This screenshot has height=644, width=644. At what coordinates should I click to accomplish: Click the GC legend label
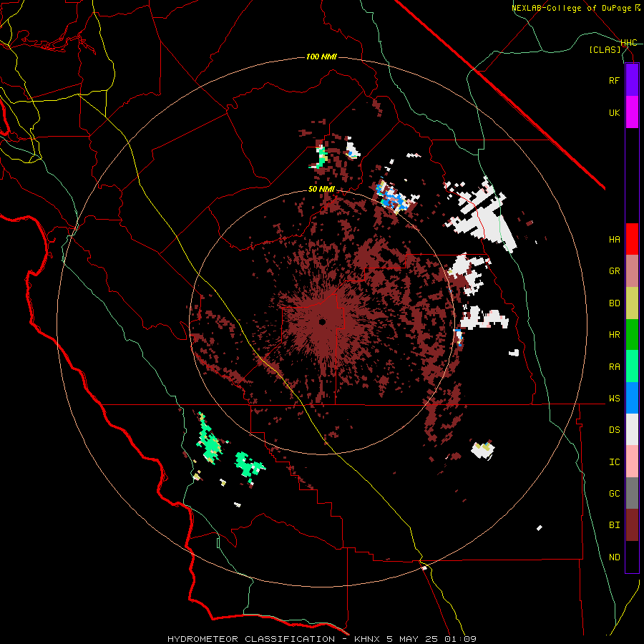click(614, 494)
